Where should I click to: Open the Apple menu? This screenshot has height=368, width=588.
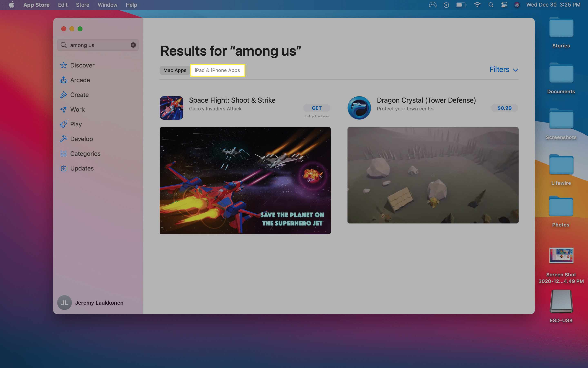pyautogui.click(x=11, y=5)
